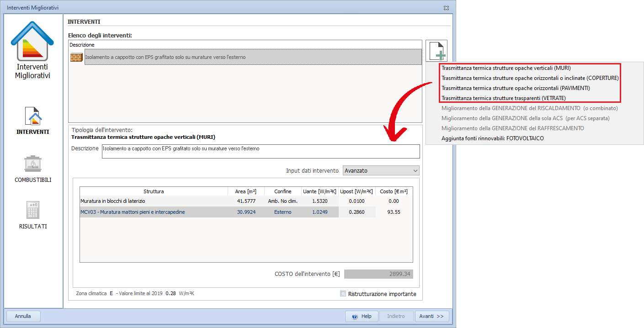Image resolution: width=644 pixels, height=328 pixels.
Task: Click the Descrizione text field
Action: (260, 151)
